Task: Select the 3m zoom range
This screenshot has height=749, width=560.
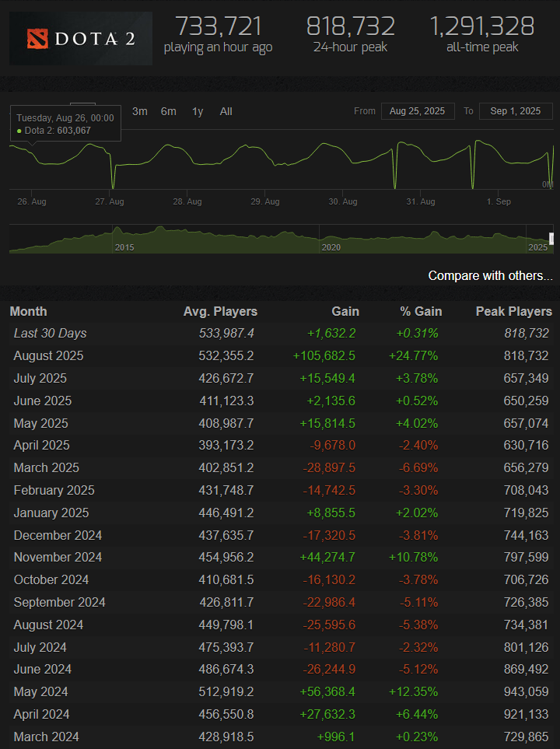Action: point(140,111)
